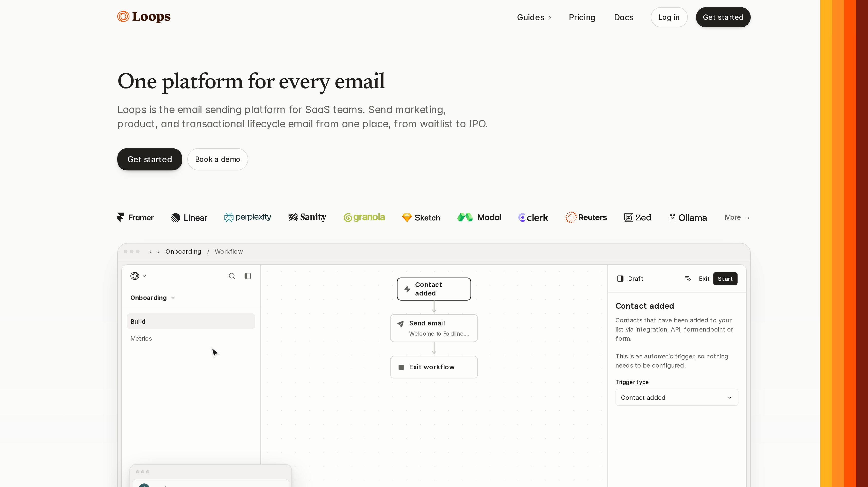Click the AI sparkle list icon
868x487 pixels.
688,279
